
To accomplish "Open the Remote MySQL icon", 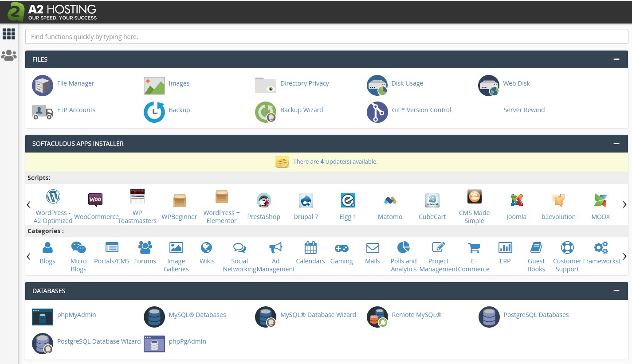I will click(377, 317).
